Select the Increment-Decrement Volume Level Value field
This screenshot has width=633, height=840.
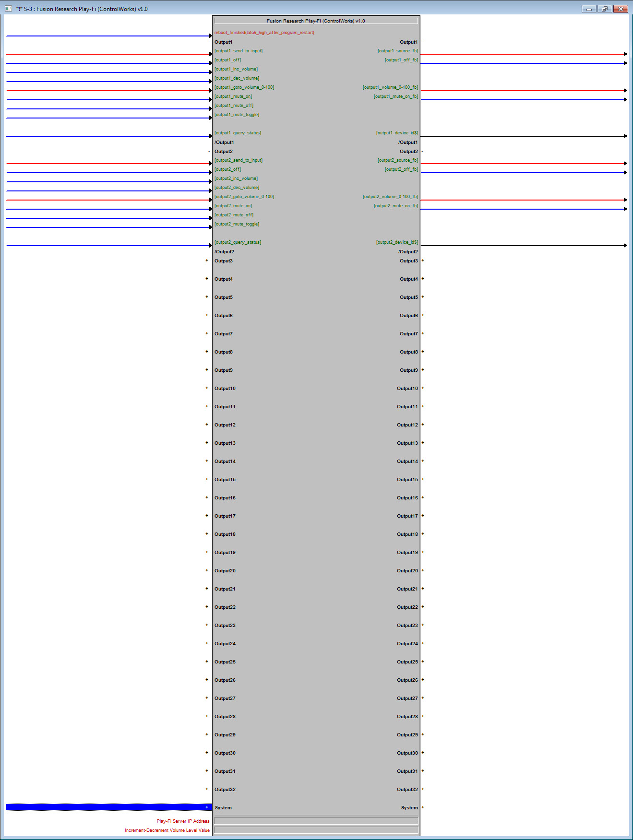point(316,830)
